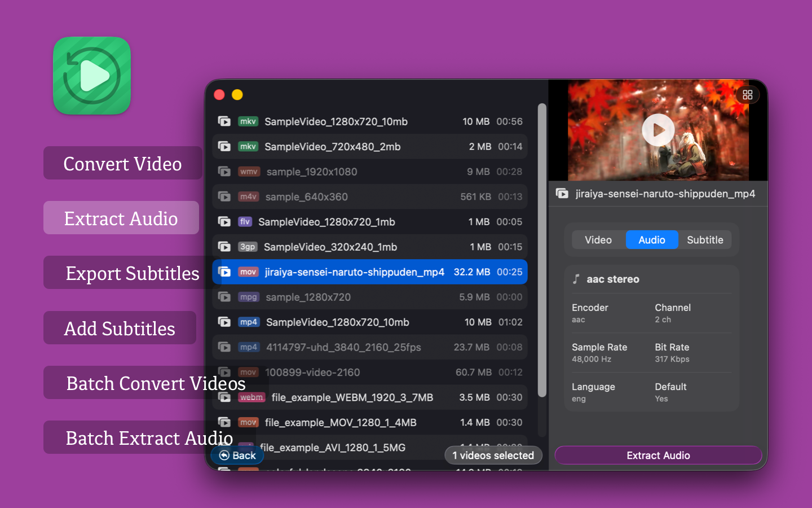812x508 pixels.
Task: Choose the Export Subtitles feature label
Action: click(132, 273)
